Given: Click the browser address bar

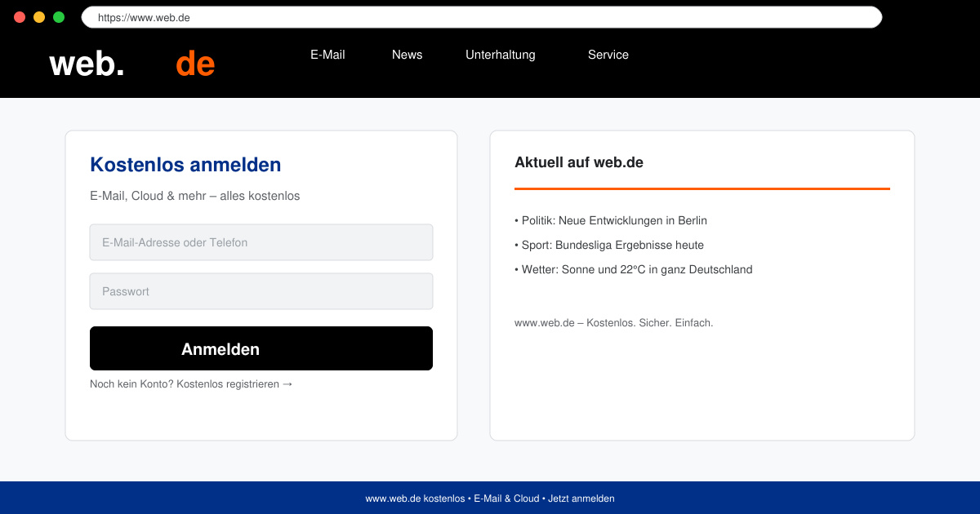Looking at the screenshot, I should 482,17.
